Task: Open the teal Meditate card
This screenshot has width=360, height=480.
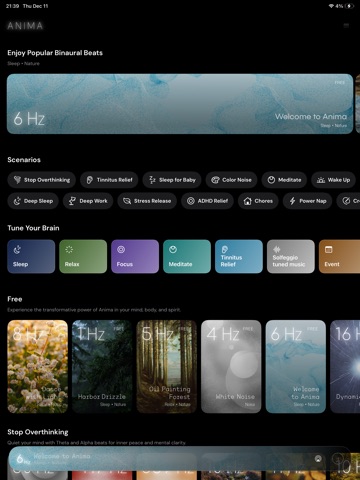Action: tap(187, 256)
